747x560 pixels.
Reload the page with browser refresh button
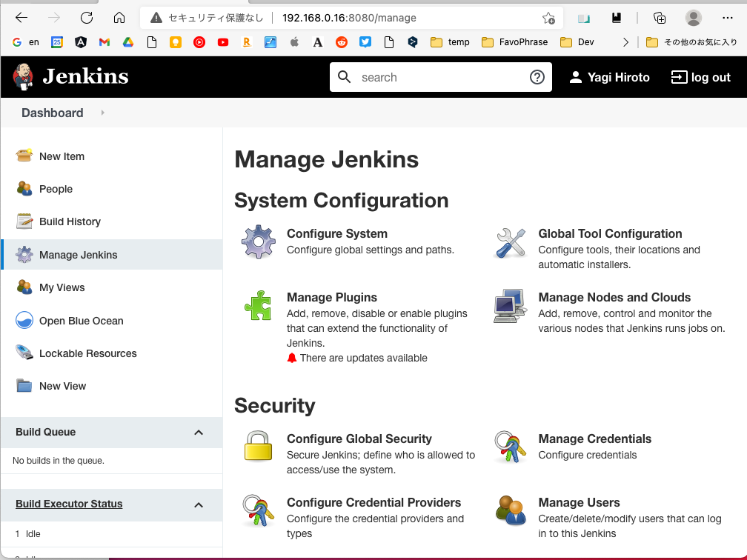[x=87, y=18]
